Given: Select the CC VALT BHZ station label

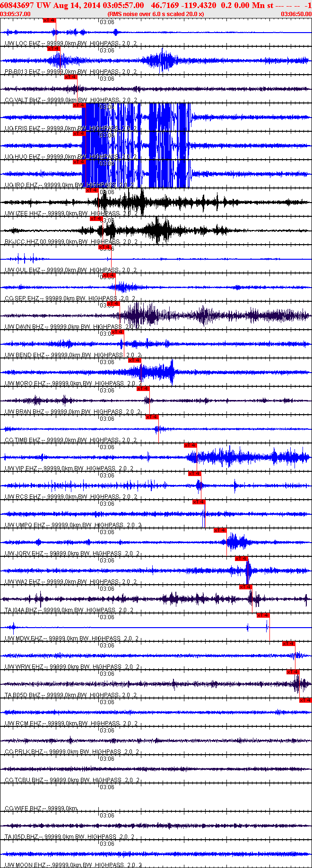Looking at the screenshot, I should 23,100.
